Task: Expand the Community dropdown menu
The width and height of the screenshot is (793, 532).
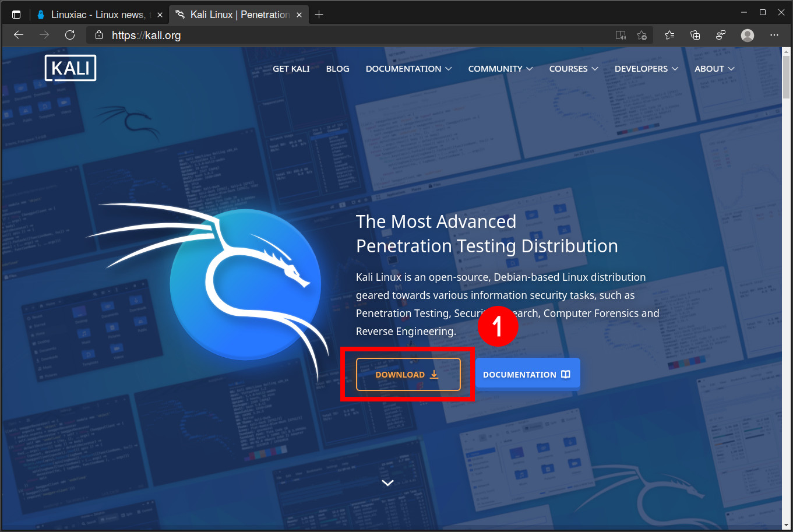Action: (500, 69)
